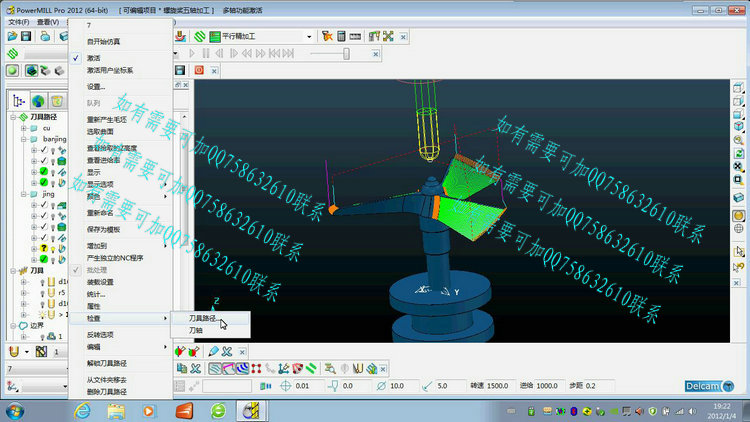Click the ViewMill save state icon
Viewport: 750px width, 422px height.
180,70
